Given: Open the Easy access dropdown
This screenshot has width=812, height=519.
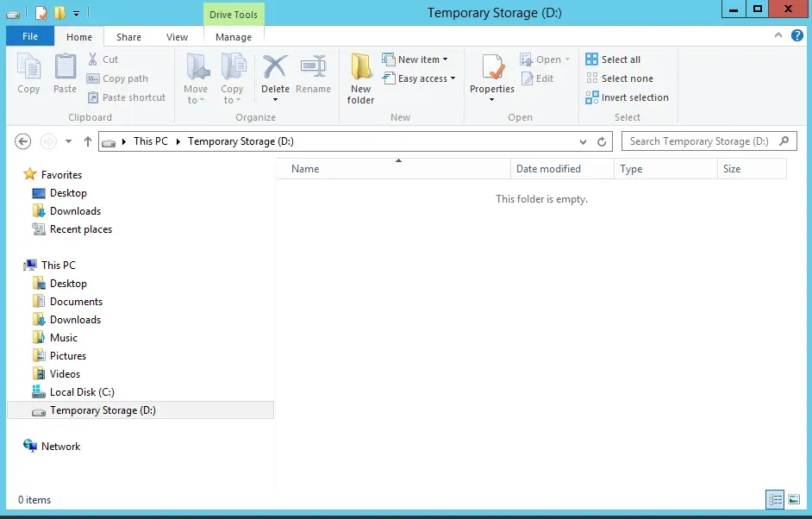Looking at the screenshot, I should click(426, 78).
